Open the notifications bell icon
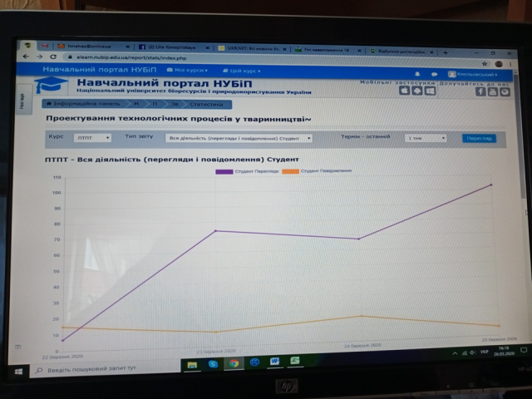Screen dimensions: 532x399 click(x=417, y=74)
